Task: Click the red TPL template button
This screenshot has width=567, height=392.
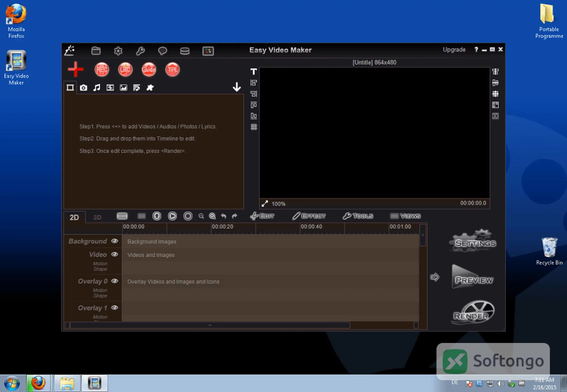Action: 172,69
